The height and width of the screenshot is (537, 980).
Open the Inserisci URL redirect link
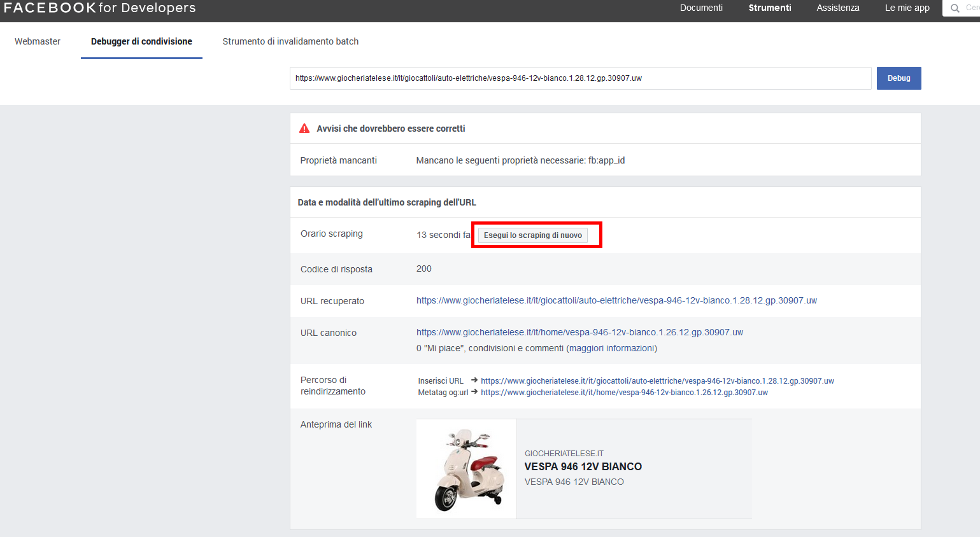(x=657, y=381)
